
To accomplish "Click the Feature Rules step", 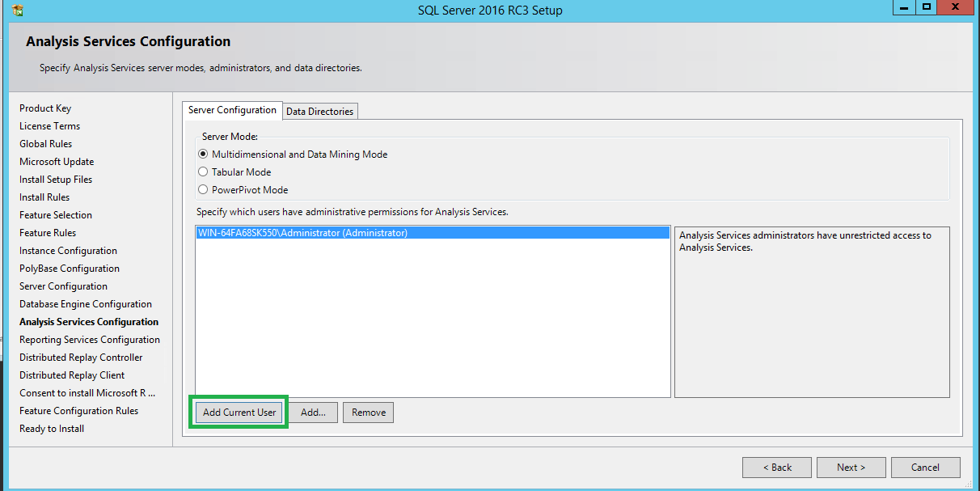I will (x=48, y=233).
